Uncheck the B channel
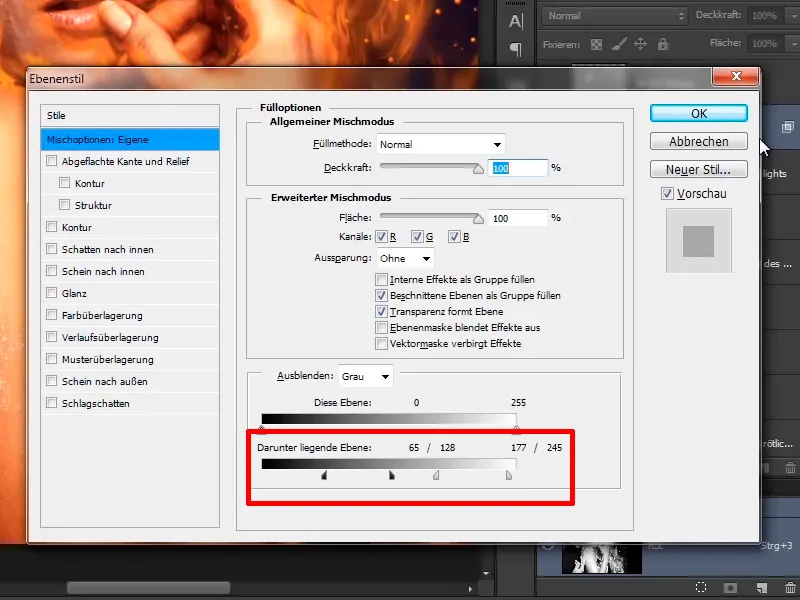 coord(454,236)
